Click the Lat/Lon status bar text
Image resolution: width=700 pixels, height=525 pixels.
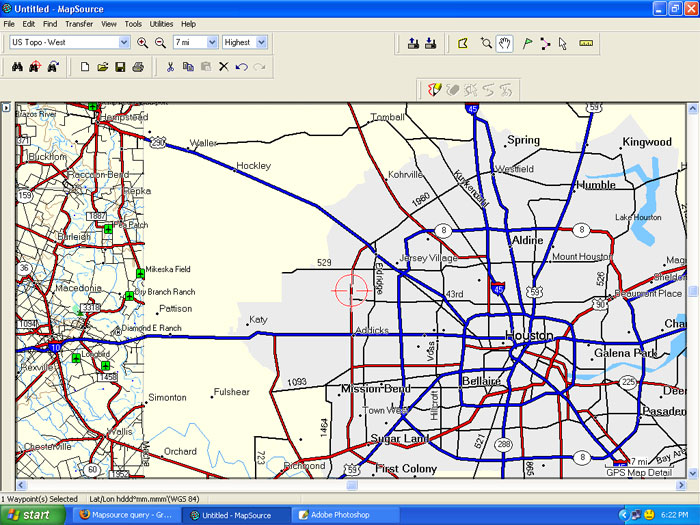coord(144,499)
